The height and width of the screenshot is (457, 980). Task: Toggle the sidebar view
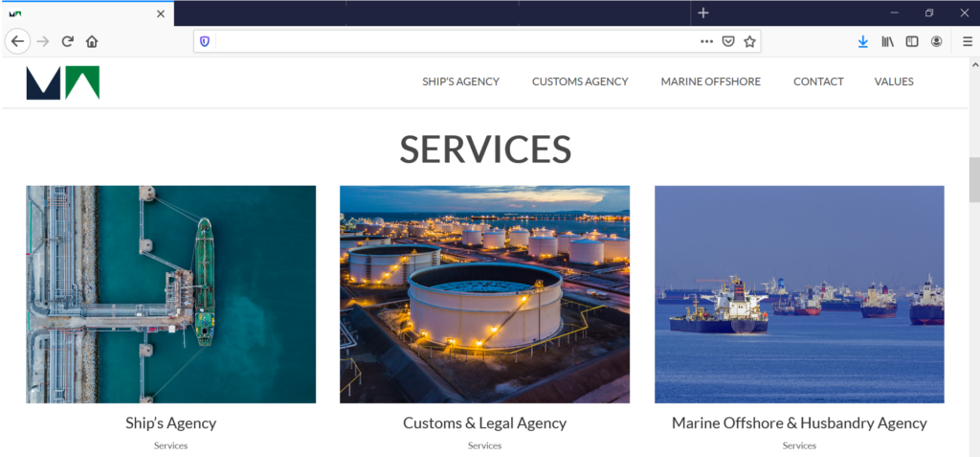[912, 42]
